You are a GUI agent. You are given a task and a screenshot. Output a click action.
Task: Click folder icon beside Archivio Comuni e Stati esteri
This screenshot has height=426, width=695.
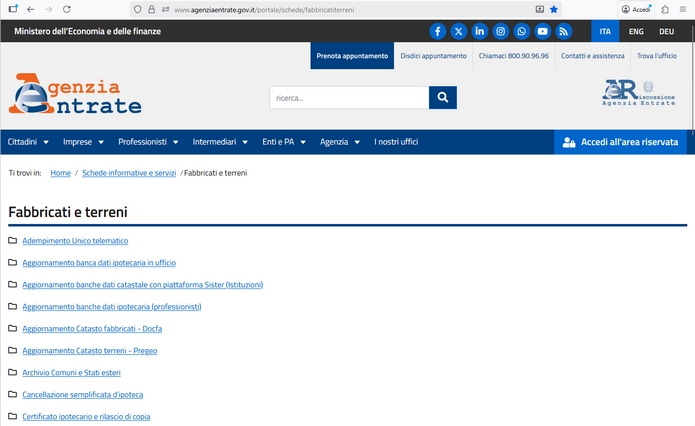(x=13, y=372)
